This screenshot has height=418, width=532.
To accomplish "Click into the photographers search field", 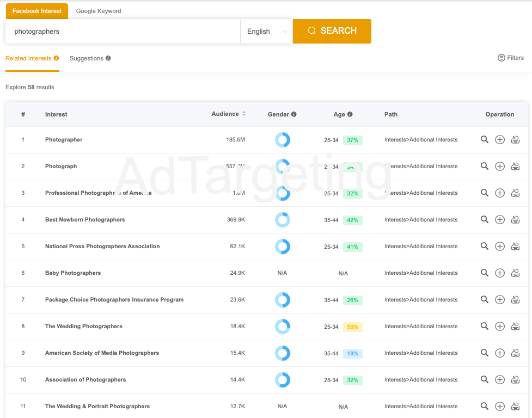I will (123, 31).
